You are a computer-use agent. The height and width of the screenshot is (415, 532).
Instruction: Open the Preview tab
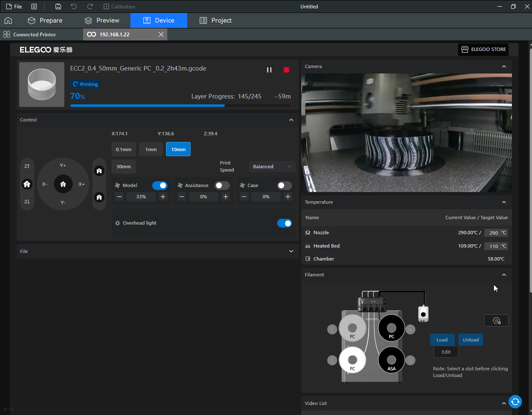[102, 20]
